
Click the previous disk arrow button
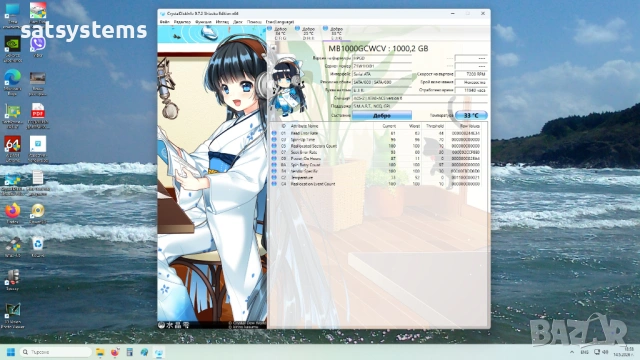point(273,48)
